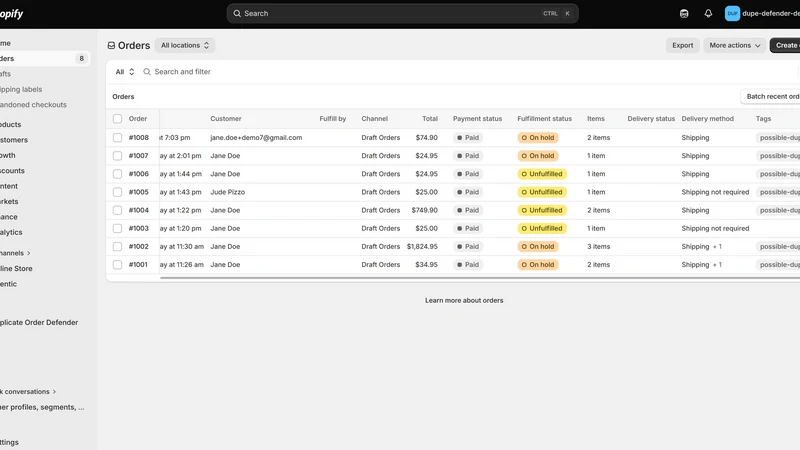Click the Paid status badge for order #1004
Viewport: 800px width, 450px height.
click(x=468, y=210)
